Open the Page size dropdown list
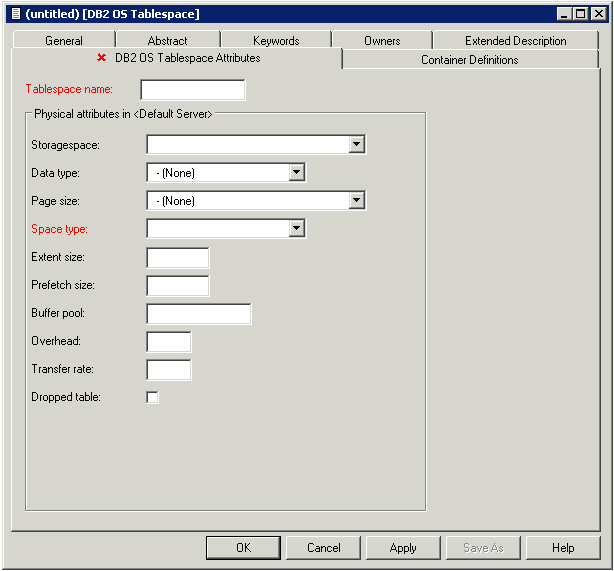 click(357, 201)
